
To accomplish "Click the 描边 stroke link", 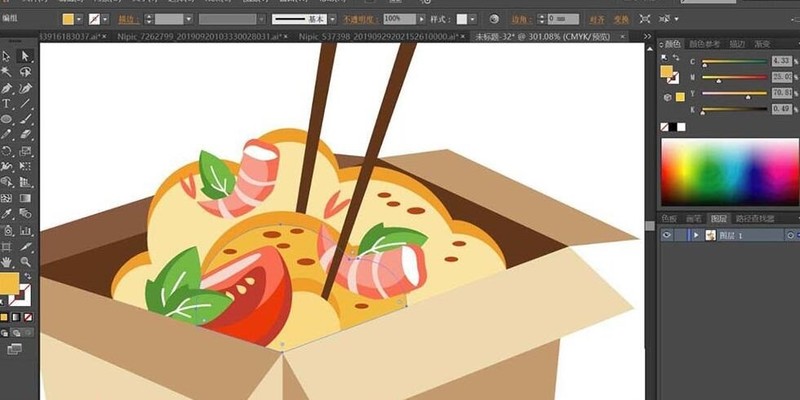I will (129, 19).
